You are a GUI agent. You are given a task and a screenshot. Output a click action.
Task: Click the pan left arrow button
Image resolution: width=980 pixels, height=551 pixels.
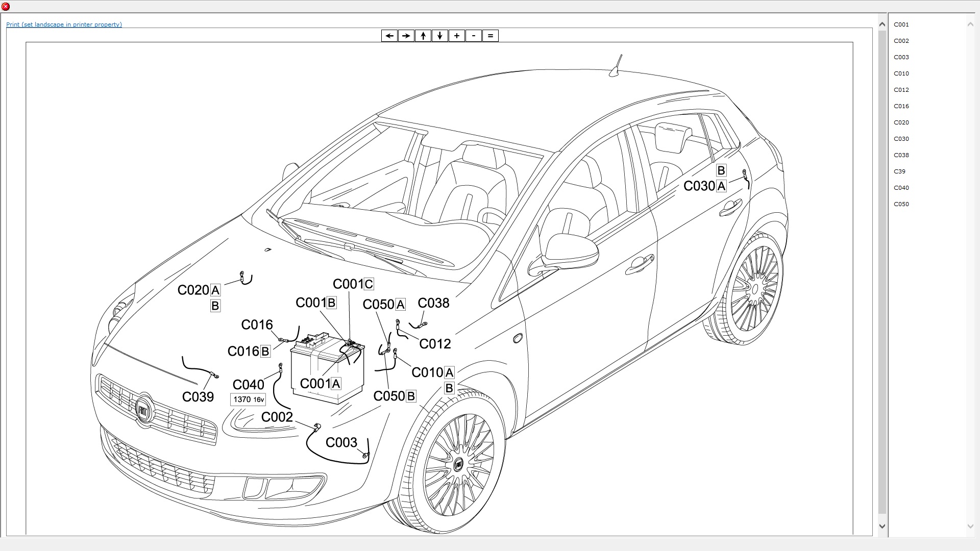point(389,36)
